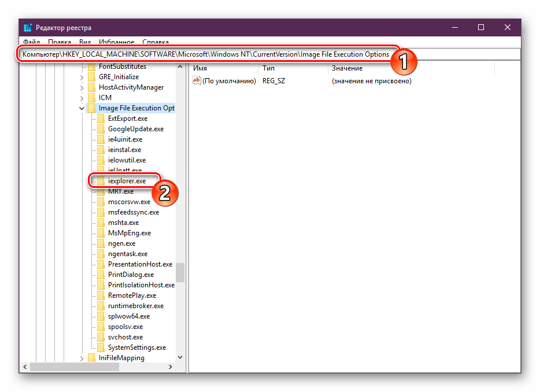The height and width of the screenshot is (392, 540).
Task: Click the horizontal scroll left arrow
Action: tap(25, 367)
